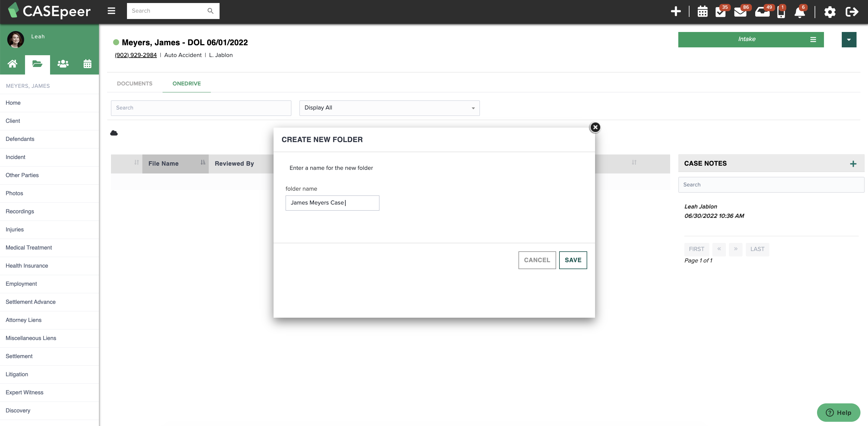The height and width of the screenshot is (426, 868).
Task: Sort the table by File Name column
Action: coord(163,164)
